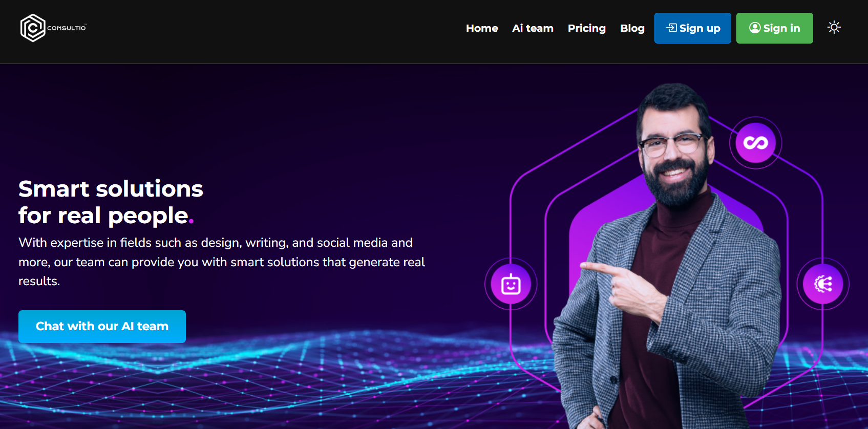Click the AI brain circuit icon
This screenshot has height=429, width=868.
click(x=823, y=284)
